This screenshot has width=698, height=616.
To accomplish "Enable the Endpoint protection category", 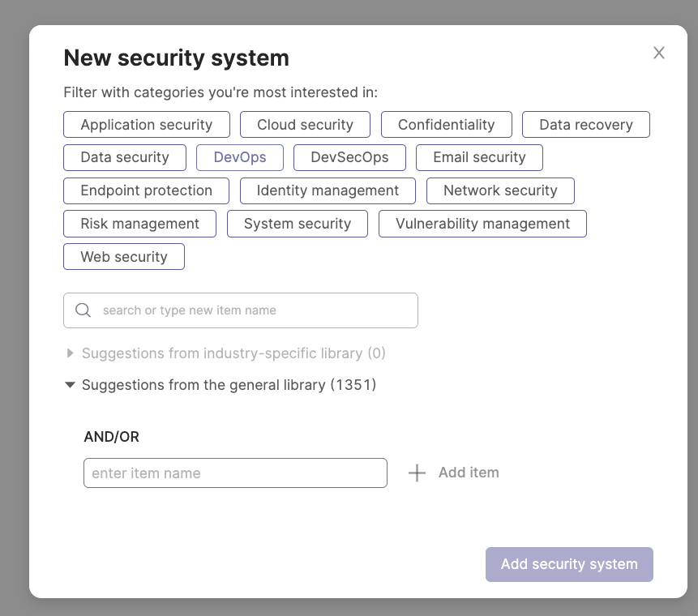I will (146, 190).
